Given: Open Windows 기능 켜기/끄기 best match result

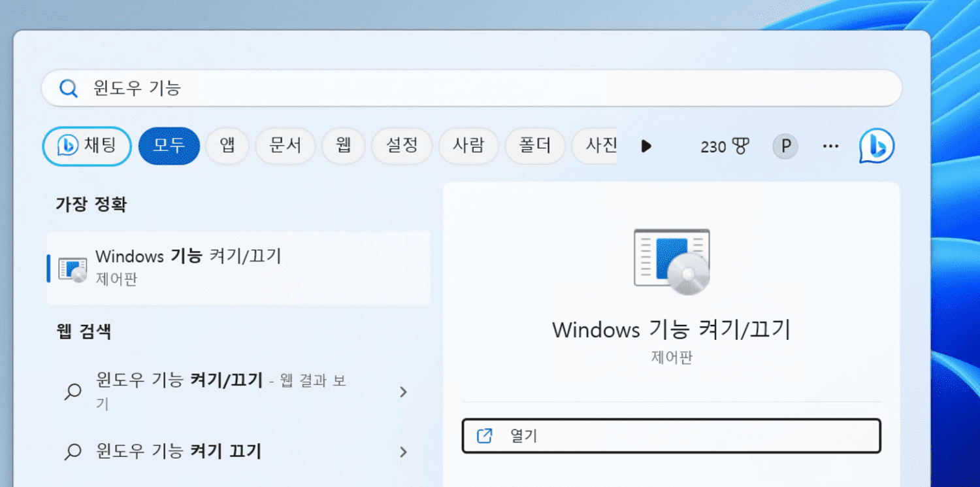Looking at the screenshot, I should click(238, 268).
